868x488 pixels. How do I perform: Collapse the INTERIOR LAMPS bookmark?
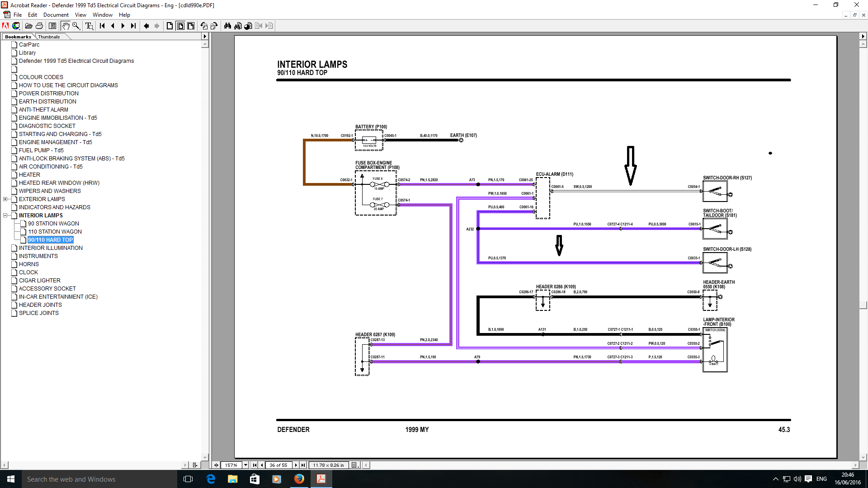[x=5, y=215]
